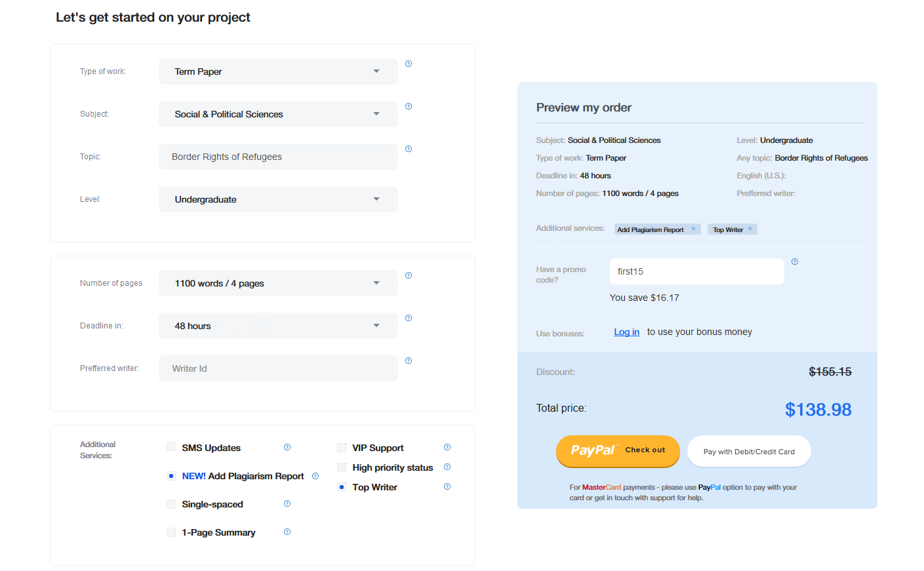Open help icon for Preferred writer
Screen dimensions: 924x571
409,361
